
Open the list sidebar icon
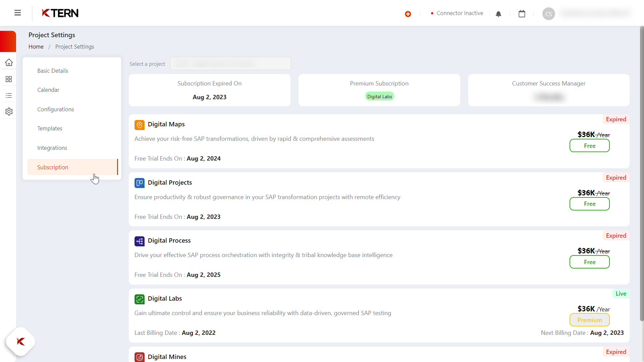click(9, 96)
